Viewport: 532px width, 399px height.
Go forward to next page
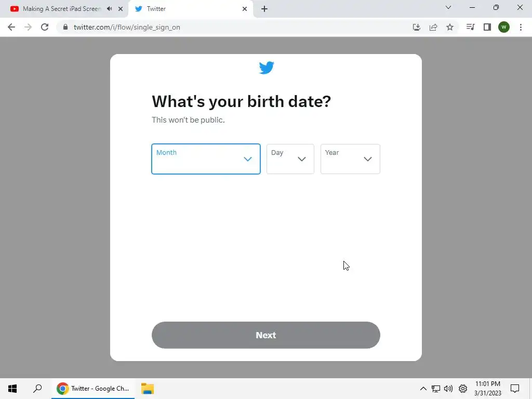click(28, 27)
